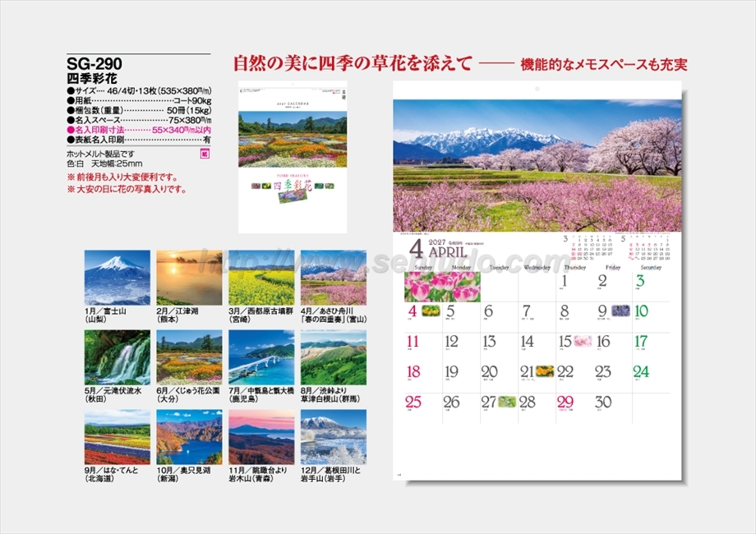Click the purple flower icon beside date 9
This screenshot has height=534, width=756.
(x=620, y=311)
